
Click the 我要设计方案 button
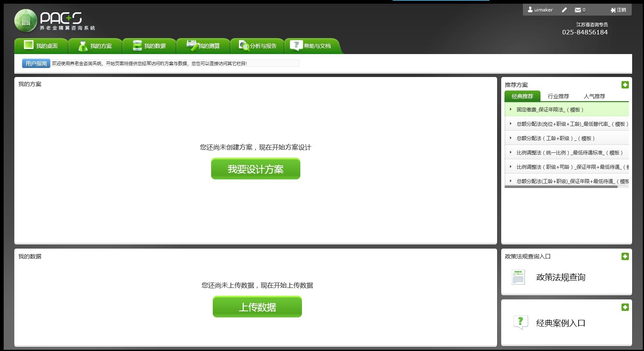(256, 169)
